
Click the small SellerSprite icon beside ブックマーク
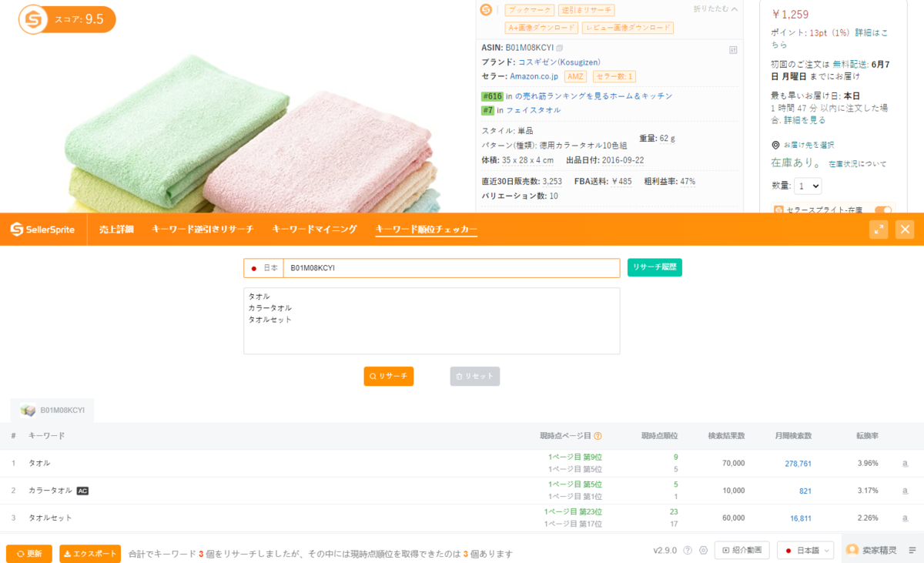pyautogui.click(x=486, y=10)
